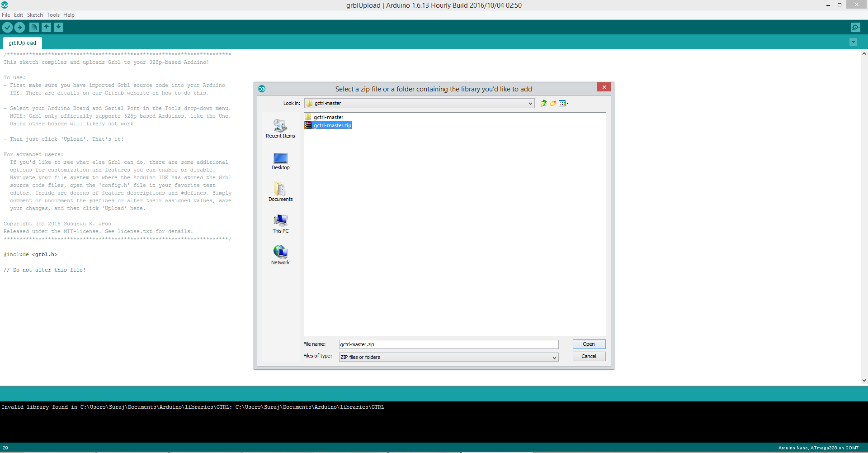Viewport: 868px width, 453px height.
Task: Go to Network in dialog sidebar
Action: (x=280, y=255)
